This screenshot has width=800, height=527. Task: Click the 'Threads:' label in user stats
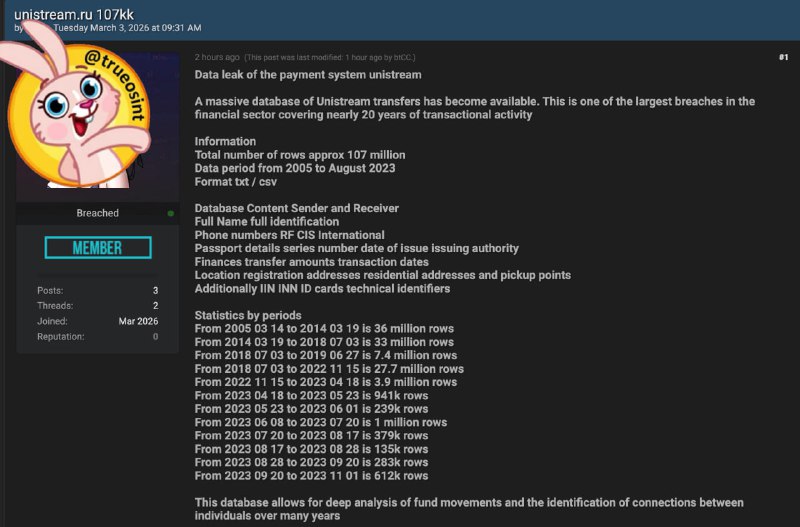(x=55, y=306)
